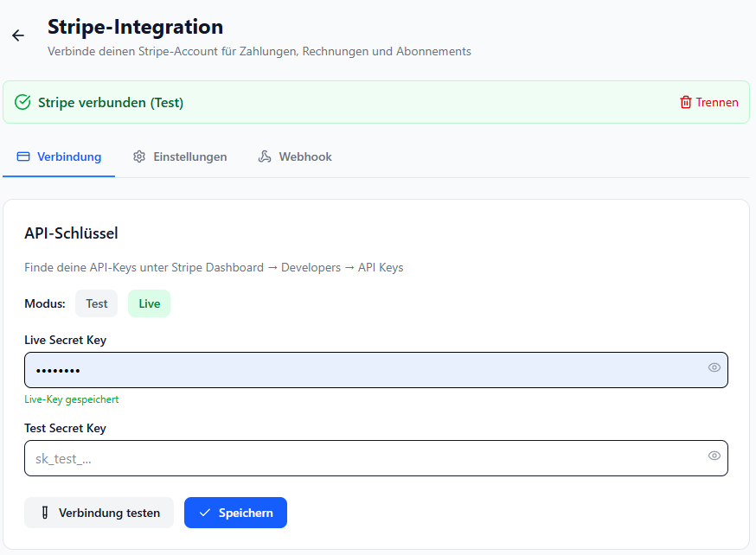The width and height of the screenshot is (756, 555).
Task: Click the Stripe Dashboard API Keys hint text
Action: (214, 267)
